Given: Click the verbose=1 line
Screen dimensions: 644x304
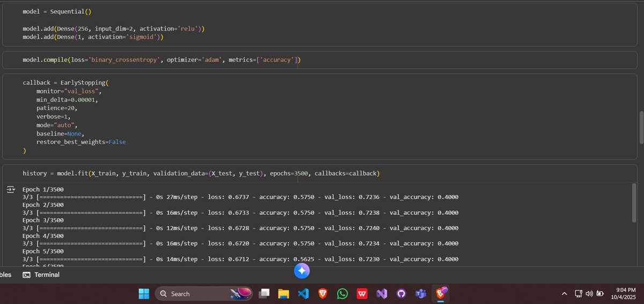Looking at the screenshot, I should [x=54, y=115].
